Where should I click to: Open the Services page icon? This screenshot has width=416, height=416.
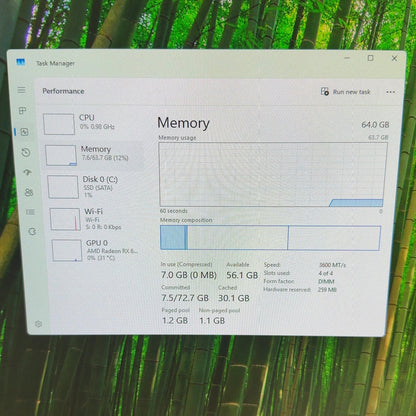32,231
